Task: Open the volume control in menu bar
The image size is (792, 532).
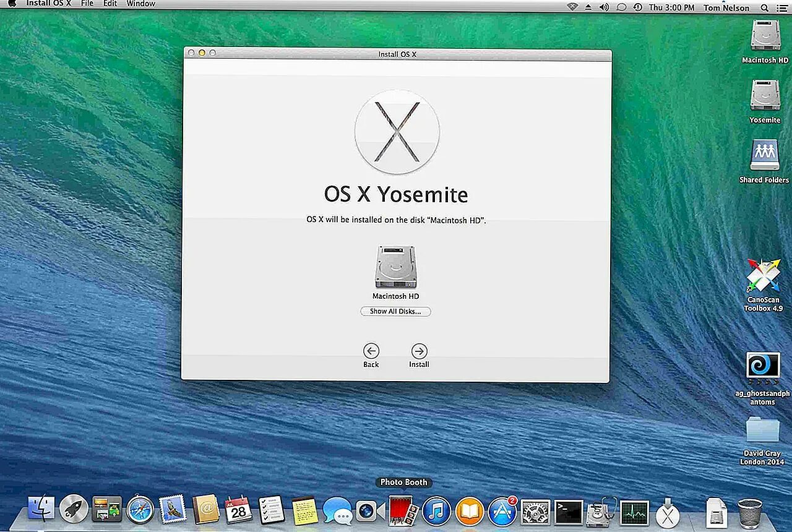Action: [605, 7]
